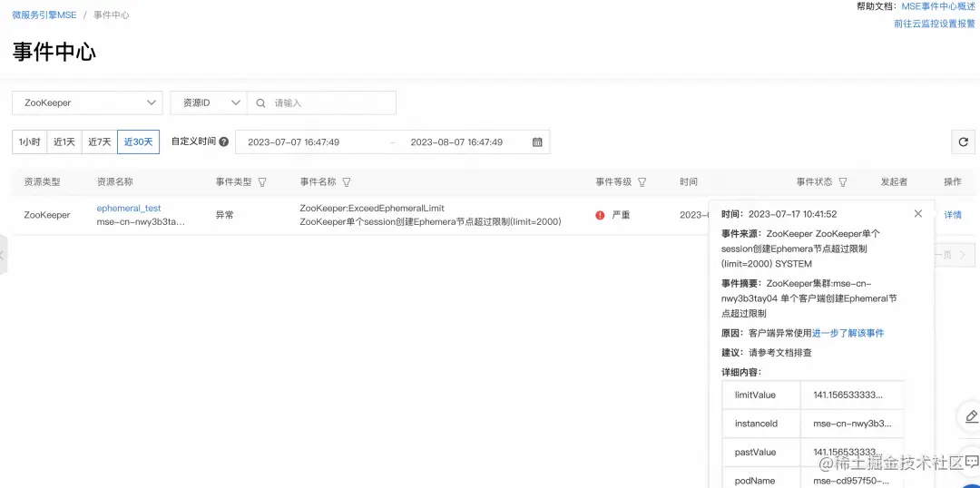Go to 前往云监控设置报警 link
This screenshot has width=980, height=488.
tap(935, 24)
